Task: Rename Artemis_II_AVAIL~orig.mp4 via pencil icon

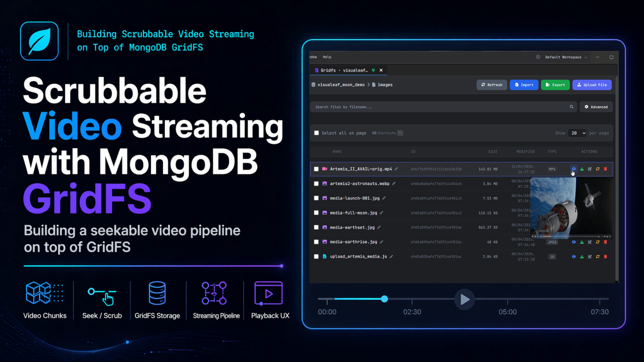Action: coord(396,169)
